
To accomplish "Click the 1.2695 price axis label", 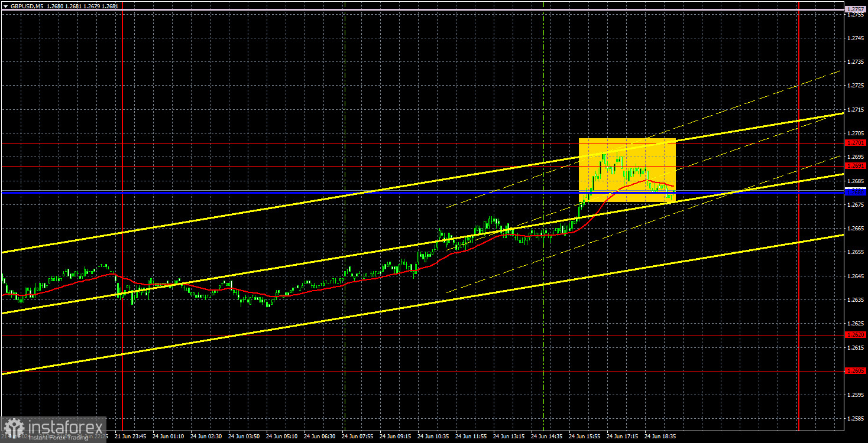I will click(856, 157).
